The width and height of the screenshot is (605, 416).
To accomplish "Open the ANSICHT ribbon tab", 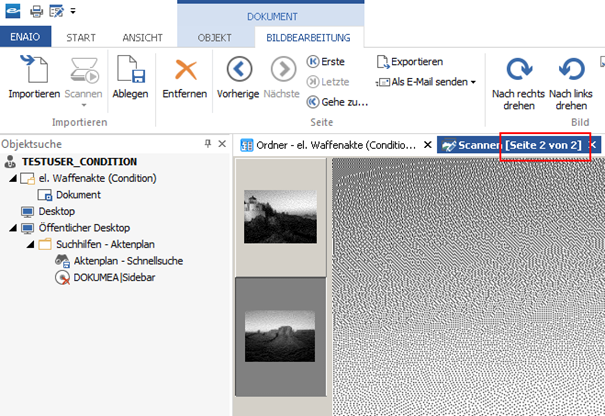I will (x=142, y=38).
